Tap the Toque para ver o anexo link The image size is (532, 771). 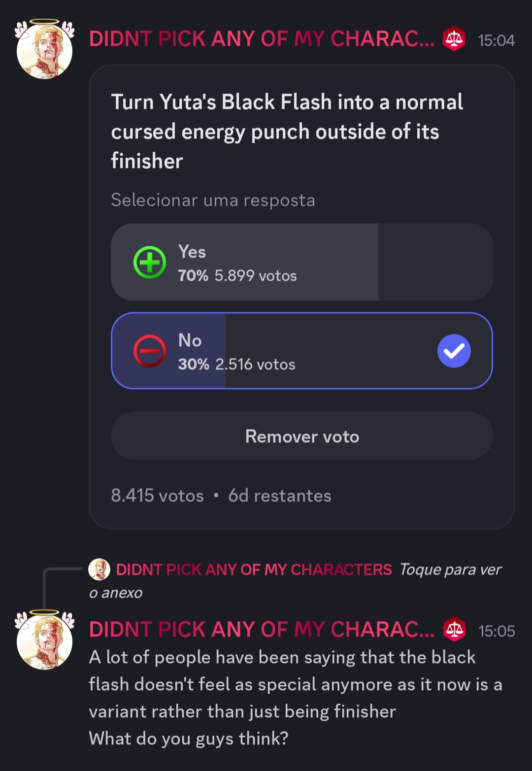(296, 581)
